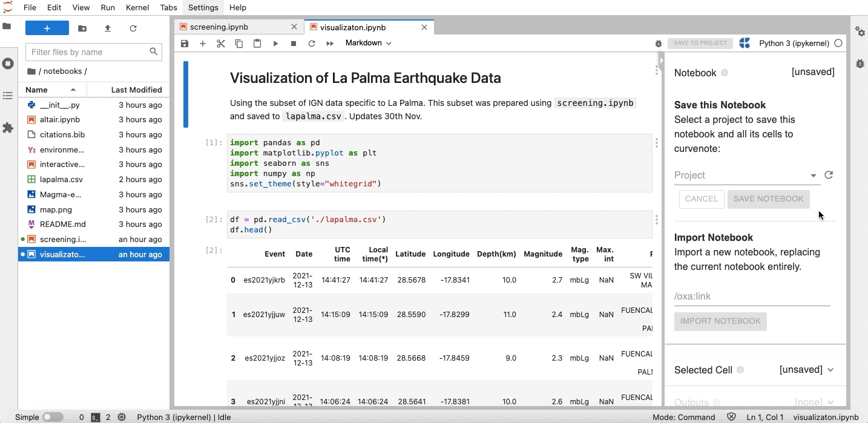Restart kernel and run all cells
The height and width of the screenshot is (423, 868).
point(330,44)
